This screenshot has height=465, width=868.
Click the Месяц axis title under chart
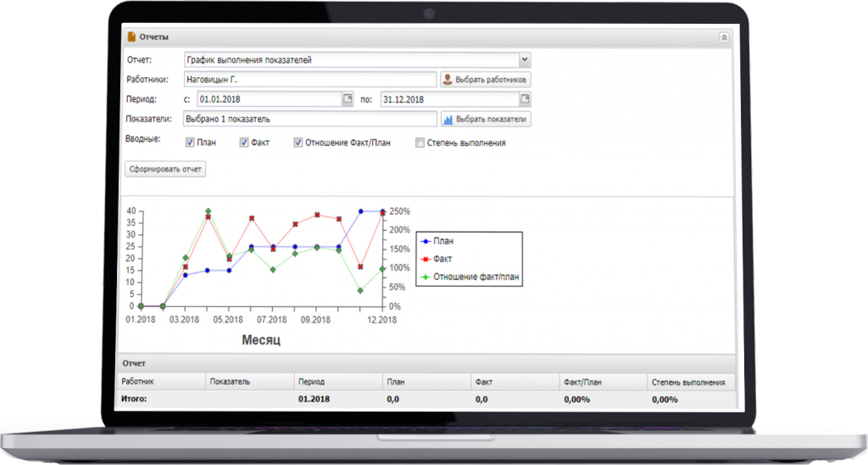pos(261,339)
